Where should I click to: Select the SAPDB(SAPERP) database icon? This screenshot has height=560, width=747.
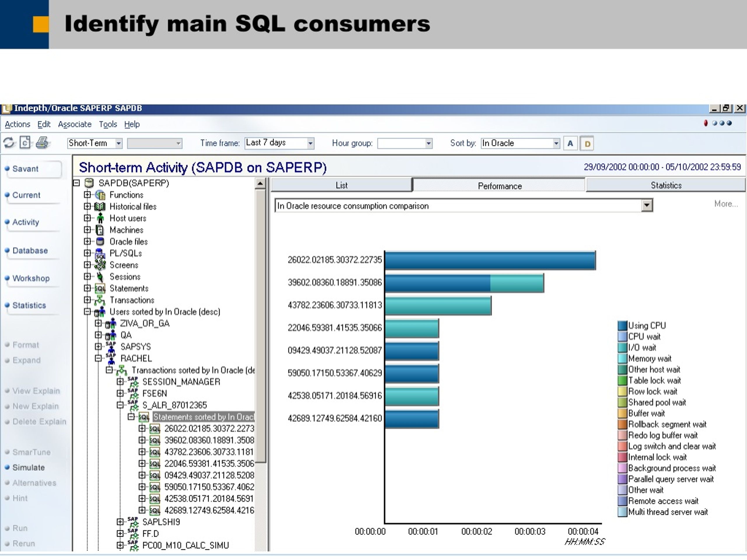[x=89, y=183]
